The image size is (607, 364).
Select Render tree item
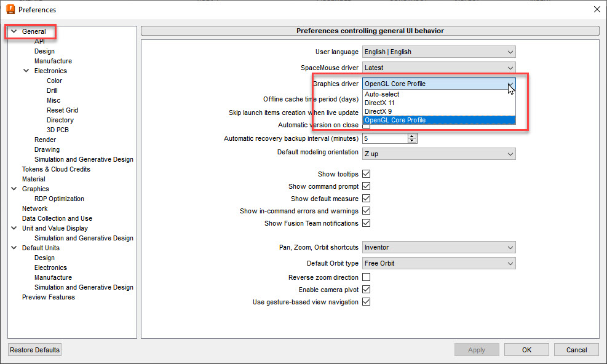45,140
